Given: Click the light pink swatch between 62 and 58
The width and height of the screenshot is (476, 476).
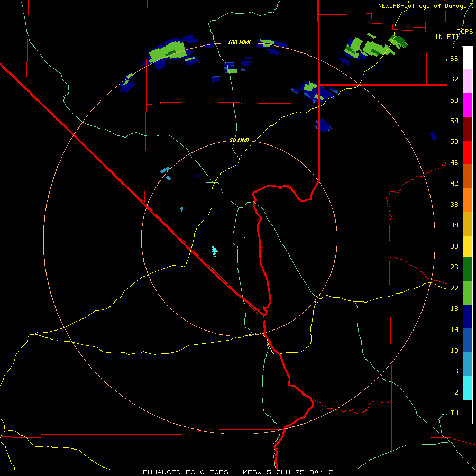Looking at the screenshot, I should (x=467, y=81).
